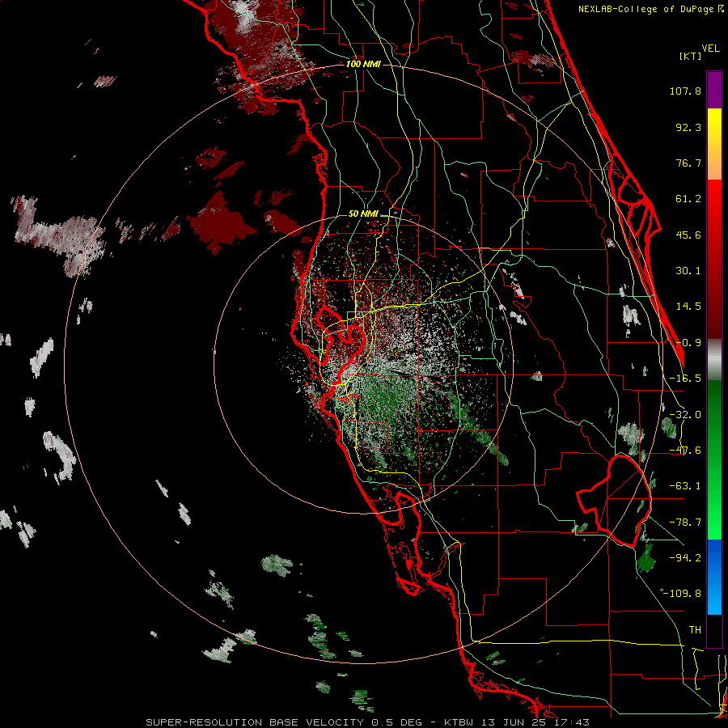Click the bright red segment of color bar

714,197
